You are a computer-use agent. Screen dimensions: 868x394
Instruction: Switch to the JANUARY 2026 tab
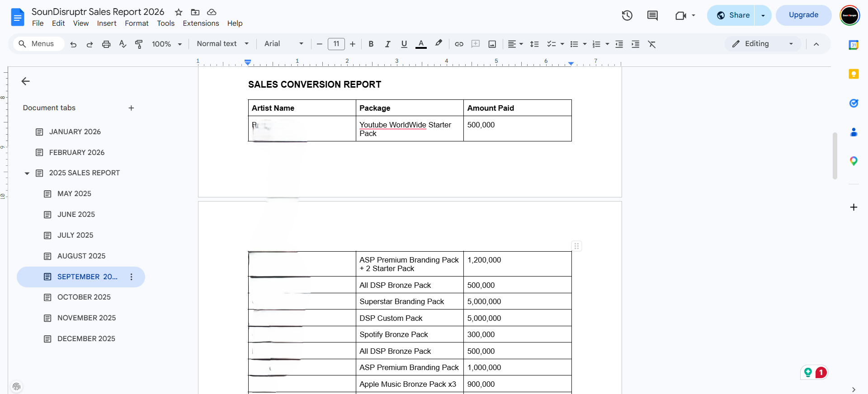click(75, 132)
